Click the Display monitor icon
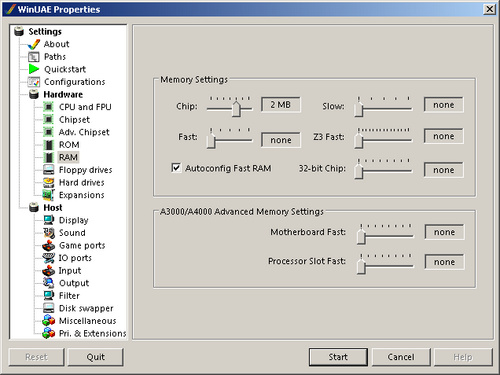The image size is (500, 375). pos(49,220)
